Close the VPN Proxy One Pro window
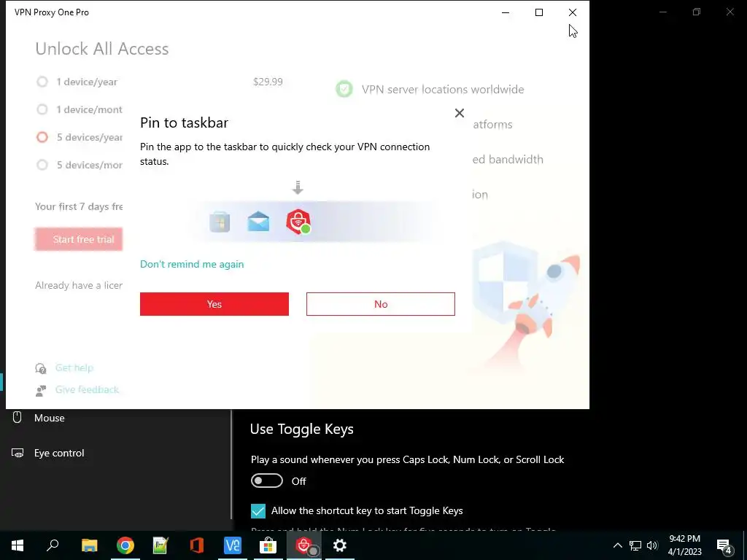 coord(573,12)
